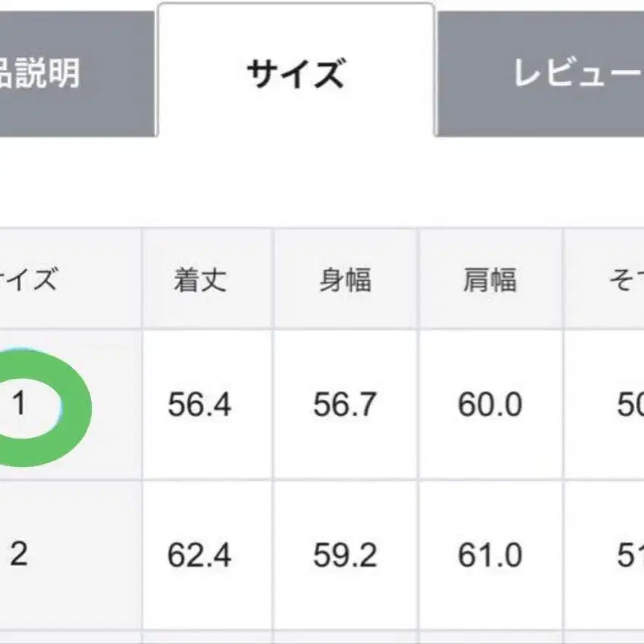Click the 着丈 column header
This screenshot has width=644, height=644.
[200, 280]
